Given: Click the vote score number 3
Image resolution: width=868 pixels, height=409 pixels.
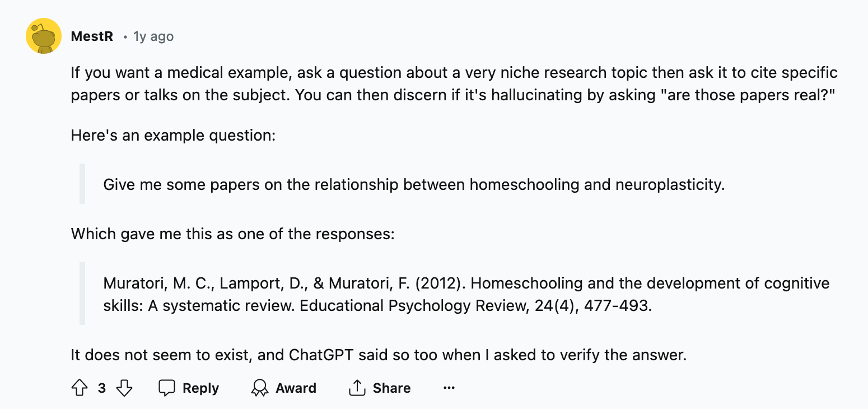Looking at the screenshot, I should point(101,388).
